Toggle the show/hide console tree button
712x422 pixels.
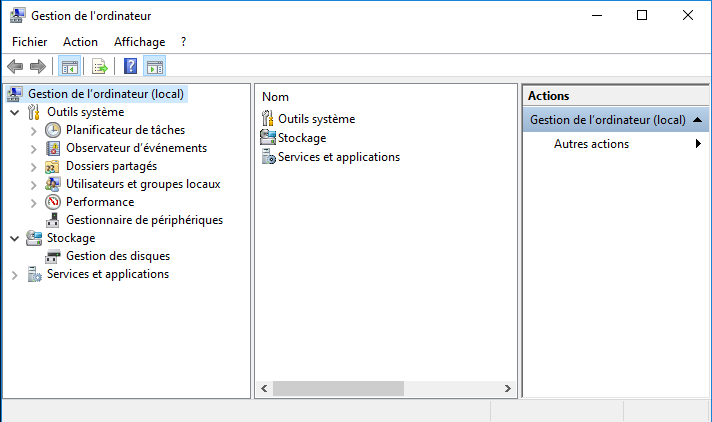(x=69, y=67)
